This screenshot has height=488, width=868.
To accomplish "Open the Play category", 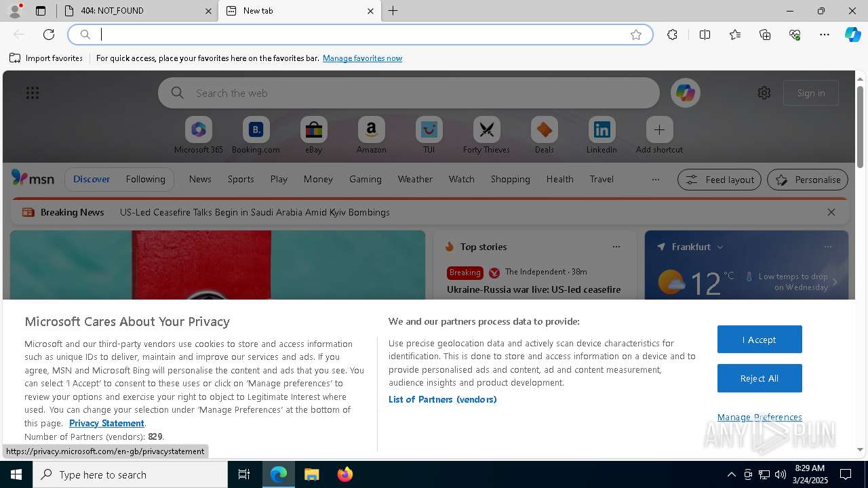I will (279, 179).
